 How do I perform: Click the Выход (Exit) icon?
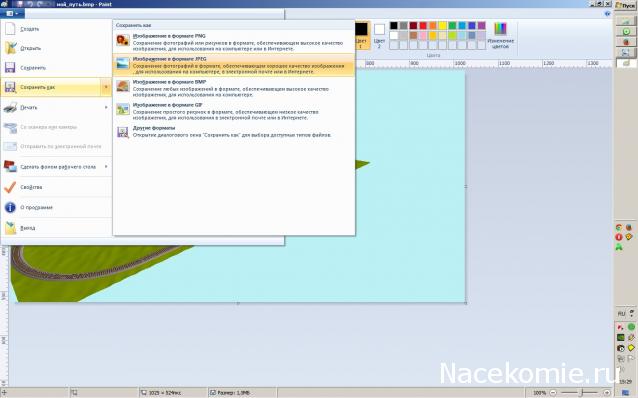point(10,228)
